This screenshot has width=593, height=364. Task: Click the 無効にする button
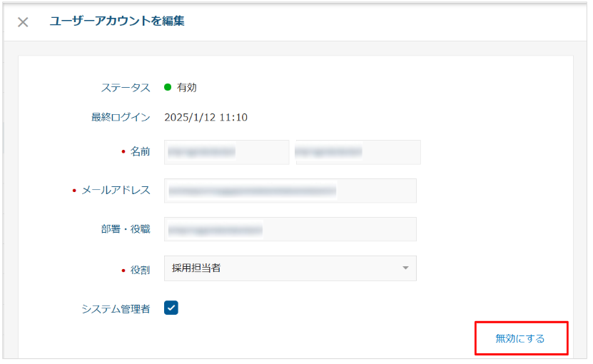pos(520,338)
